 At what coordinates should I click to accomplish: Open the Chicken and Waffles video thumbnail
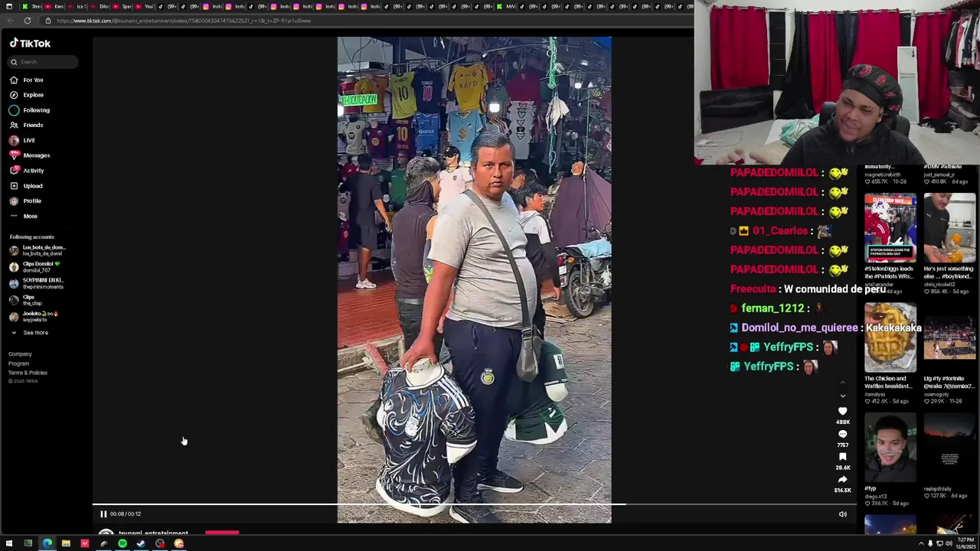point(890,337)
